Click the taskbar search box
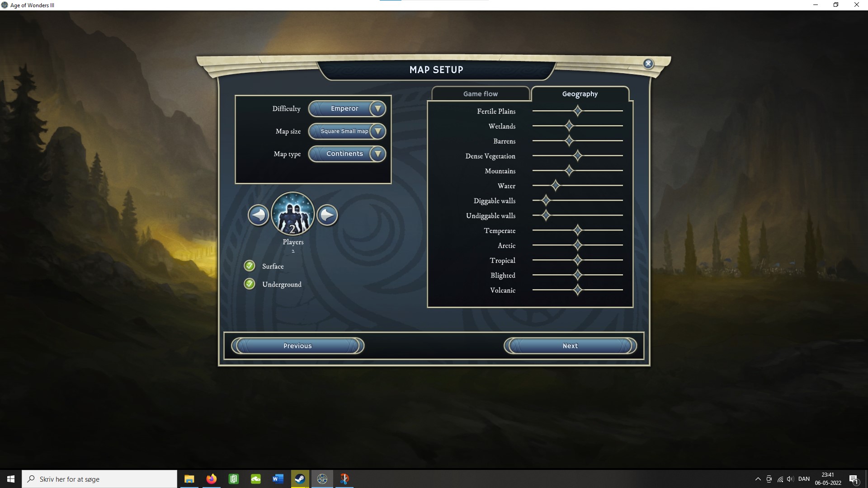 pos(99,479)
